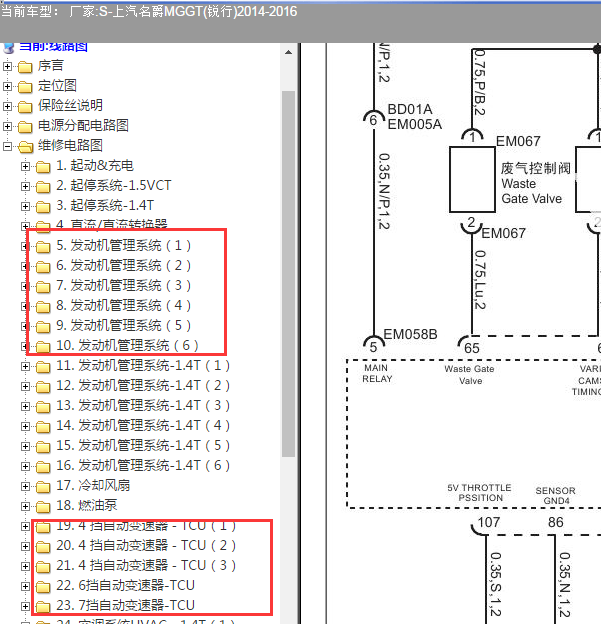Click folder icon of 8. 发动机管理系统（4）
Viewport: 601px width, 624px height.
point(43,307)
